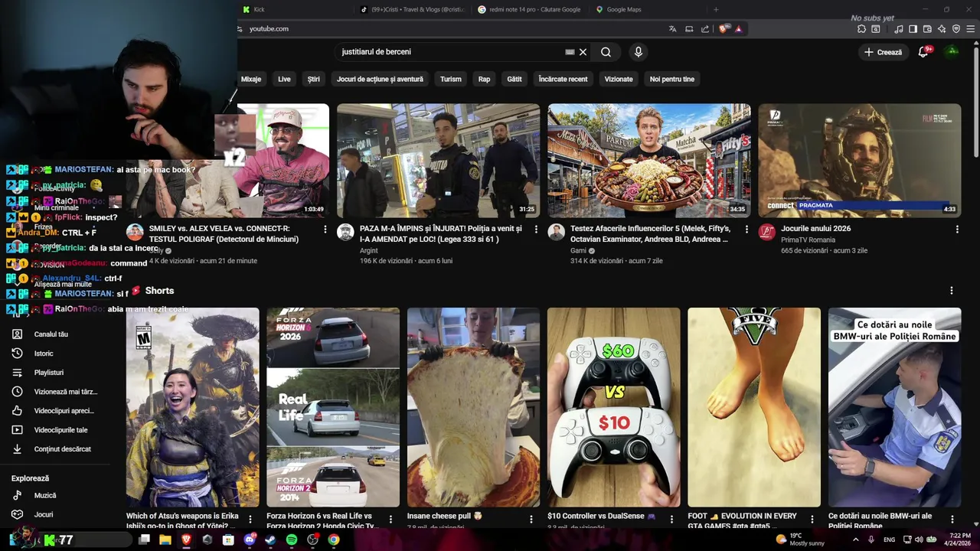Open Testez Afacerile Influencerilor 5 thumbnail

[649, 161]
